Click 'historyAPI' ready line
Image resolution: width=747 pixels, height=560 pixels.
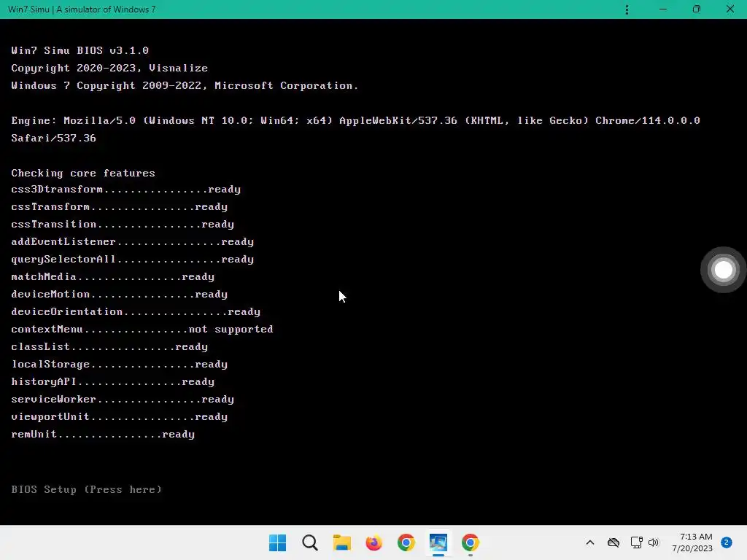113,382
